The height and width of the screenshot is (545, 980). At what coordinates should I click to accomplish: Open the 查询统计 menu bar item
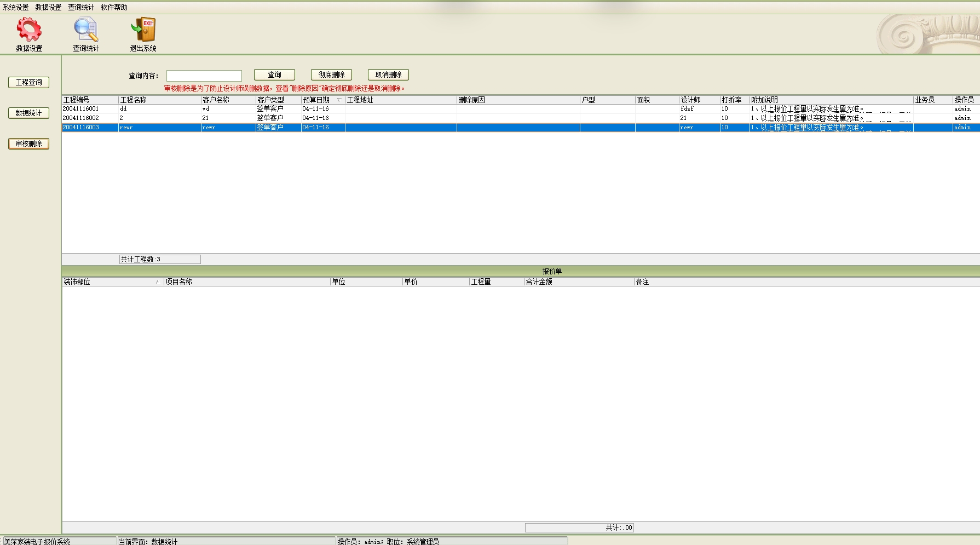[81, 7]
